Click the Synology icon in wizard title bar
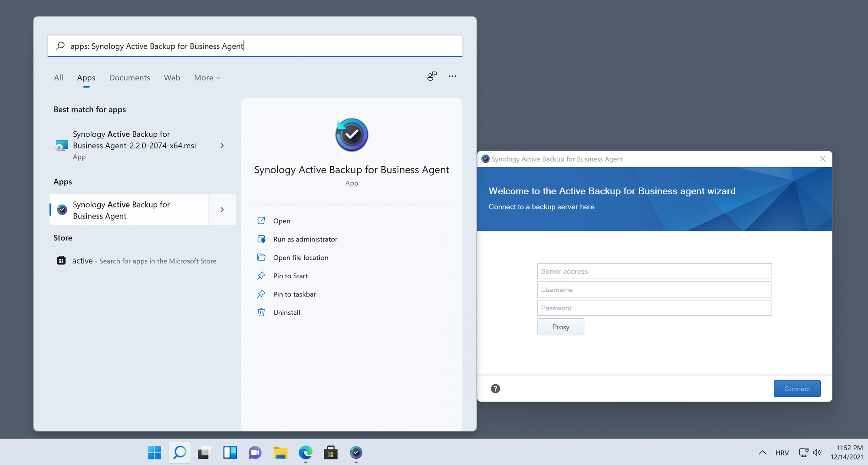The image size is (868, 465). pos(485,159)
